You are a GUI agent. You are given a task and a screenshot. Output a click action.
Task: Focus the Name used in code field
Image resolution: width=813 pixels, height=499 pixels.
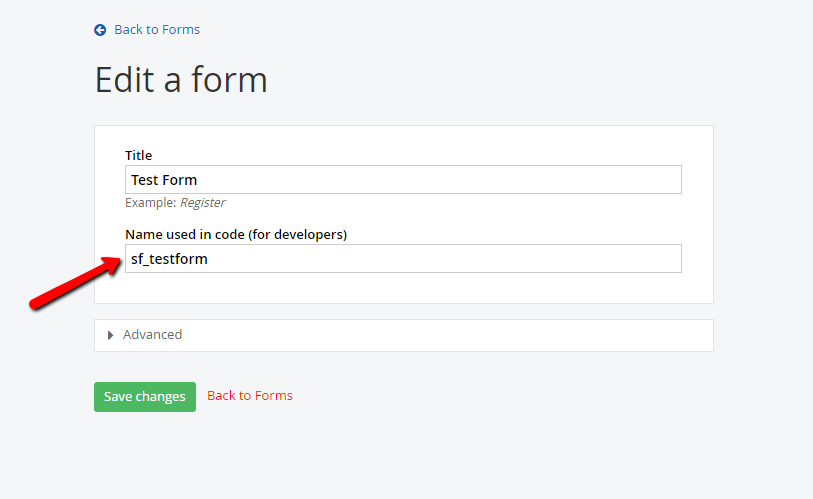[403, 258]
